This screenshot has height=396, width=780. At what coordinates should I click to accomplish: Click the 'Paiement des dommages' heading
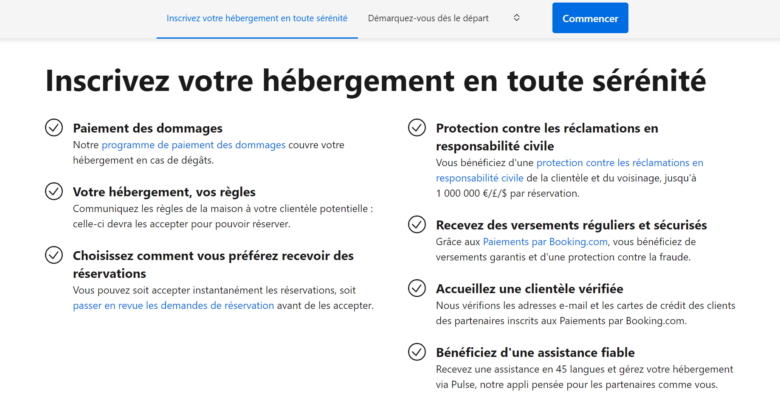tap(148, 128)
